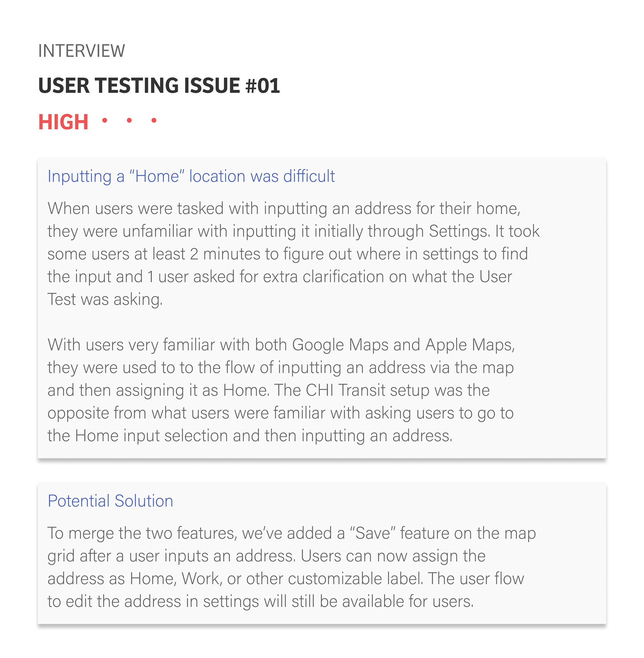This screenshot has height=658, width=644.
Task: Click the INTERVIEW section label
Action: (x=82, y=51)
